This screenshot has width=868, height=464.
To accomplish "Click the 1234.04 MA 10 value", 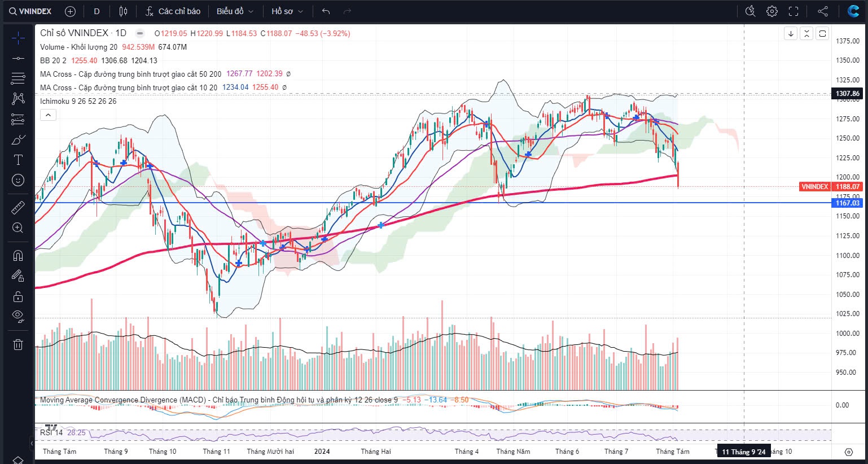I will 235,87.
